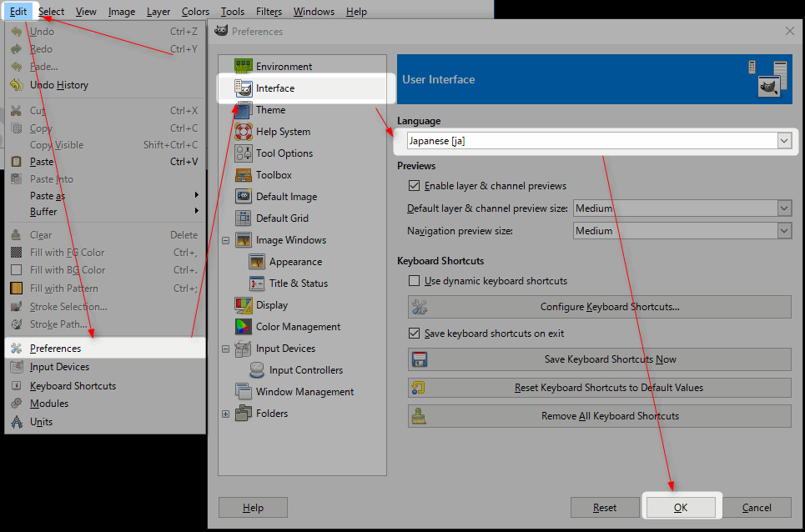Click the Default Grid category icon
This screenshot has width=805, height=532.
[x=244, y=218]
